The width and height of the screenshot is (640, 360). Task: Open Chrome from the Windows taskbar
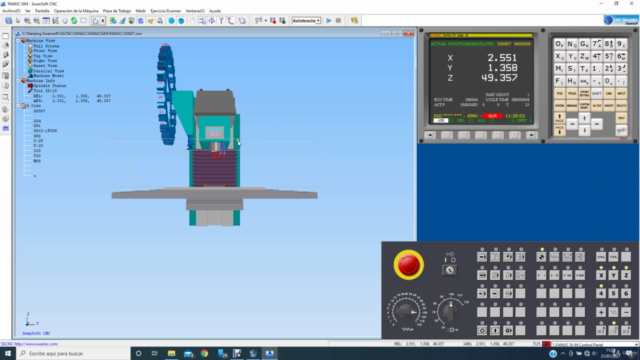[204, 353]
